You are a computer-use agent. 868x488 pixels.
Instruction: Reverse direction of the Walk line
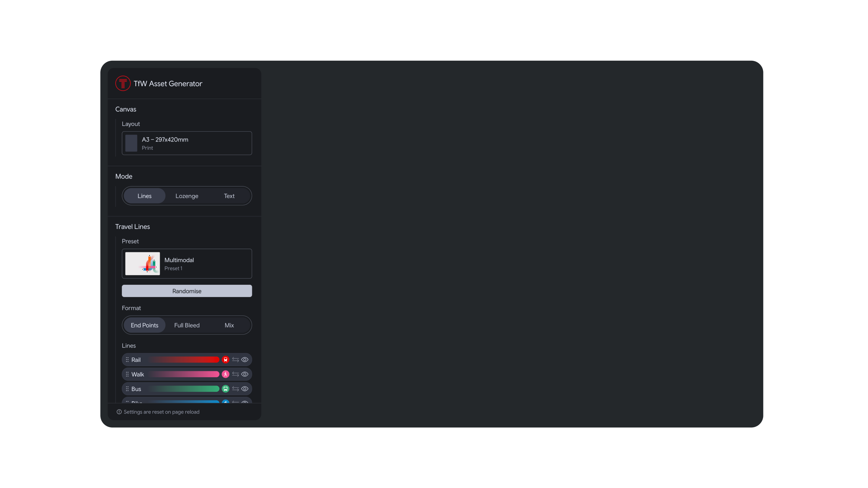[x=235, y=374]
